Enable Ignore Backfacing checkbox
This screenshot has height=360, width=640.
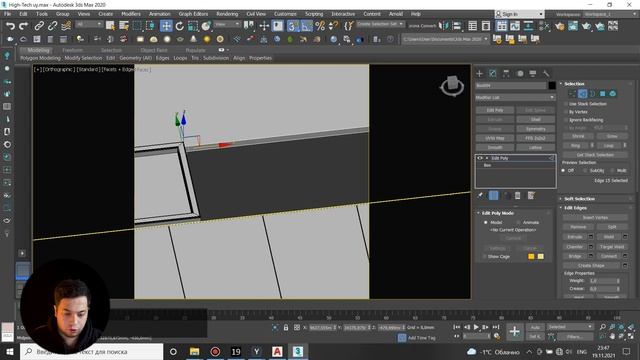566,120
